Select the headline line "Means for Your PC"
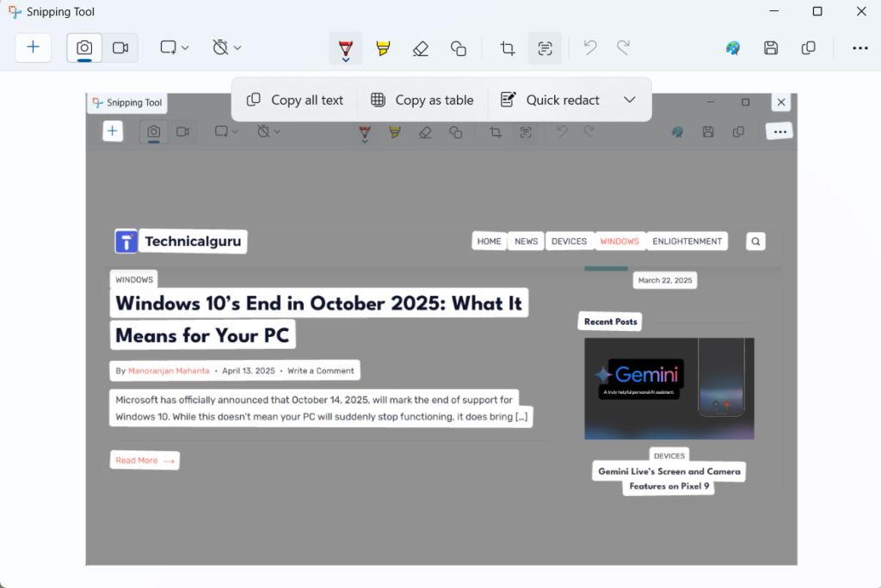881x588 pixels. (x=202, y=335)
